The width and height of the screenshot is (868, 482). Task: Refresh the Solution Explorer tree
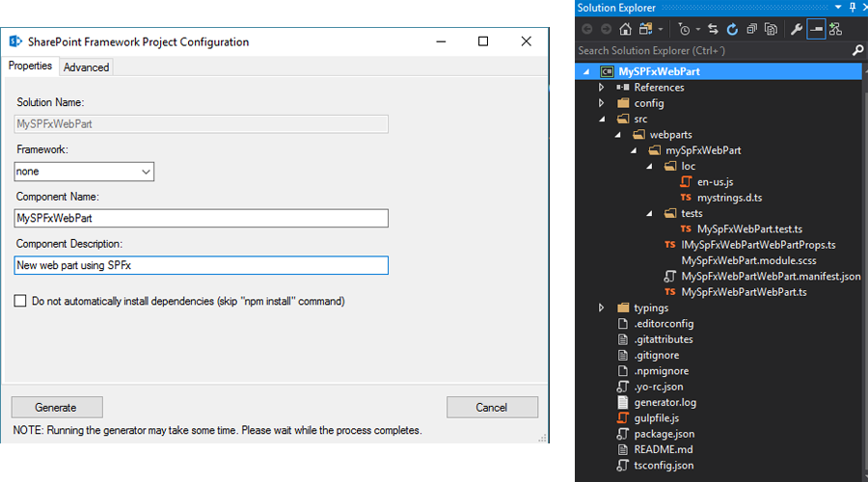[x=732, y=29]
